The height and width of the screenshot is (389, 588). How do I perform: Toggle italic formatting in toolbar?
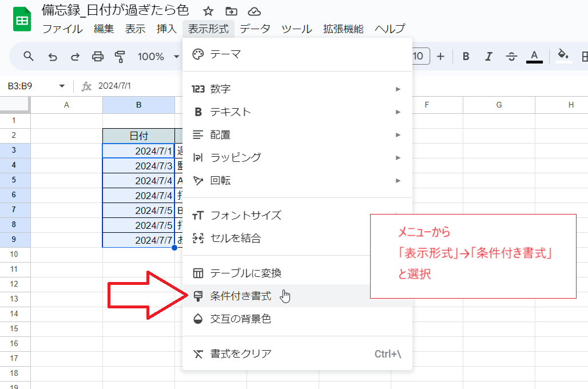[488, 56]
